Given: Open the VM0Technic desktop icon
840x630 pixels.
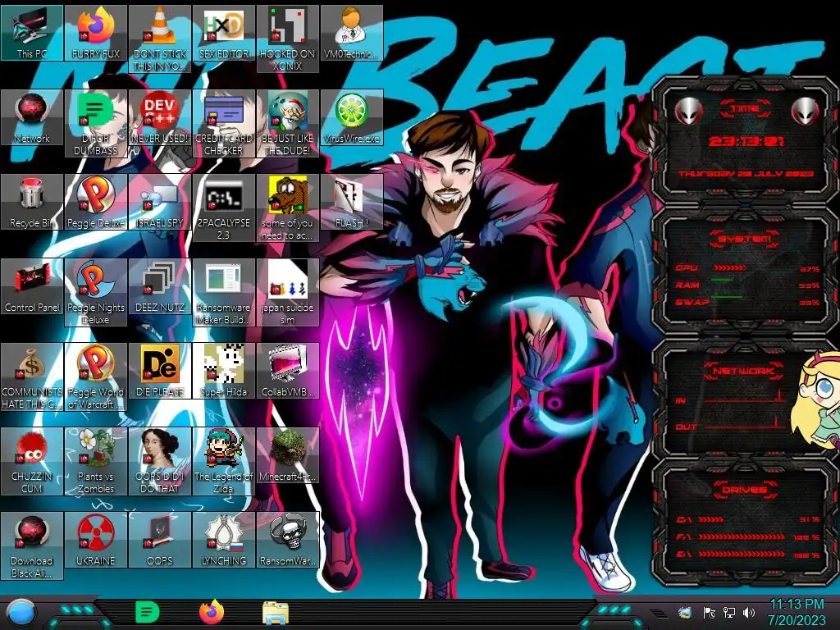Looking at the screenshot, I should (x=351, y=33).
